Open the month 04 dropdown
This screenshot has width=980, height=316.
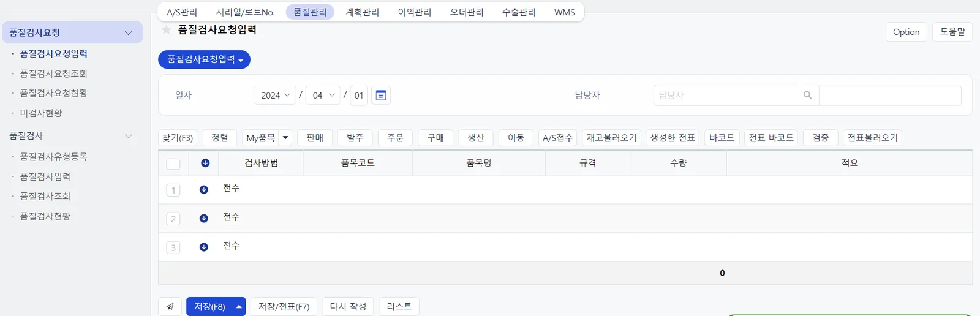coord(323,95)
